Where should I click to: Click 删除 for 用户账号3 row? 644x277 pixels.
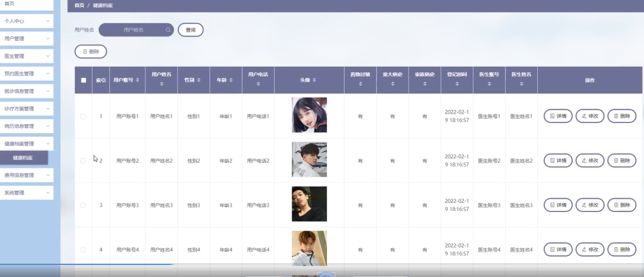click(x=622, y=205)
